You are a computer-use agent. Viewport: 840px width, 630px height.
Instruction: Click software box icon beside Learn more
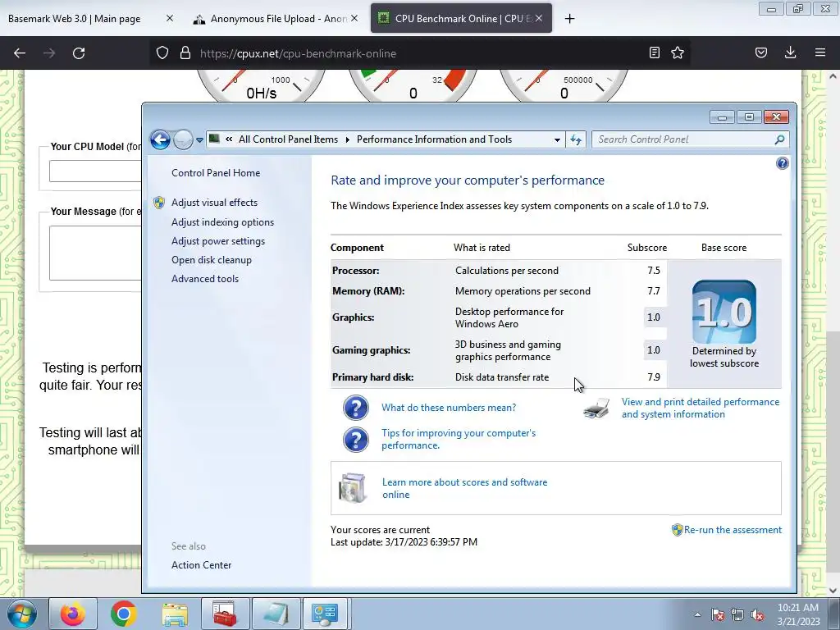353,488
